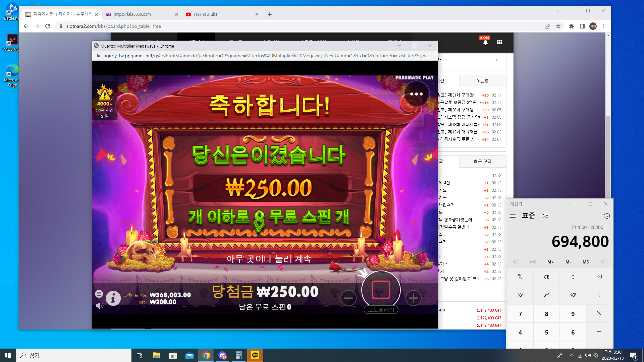Screen dimensions: 644x362
Task: Show hidden system tray icons
Action: click(572, 355)
